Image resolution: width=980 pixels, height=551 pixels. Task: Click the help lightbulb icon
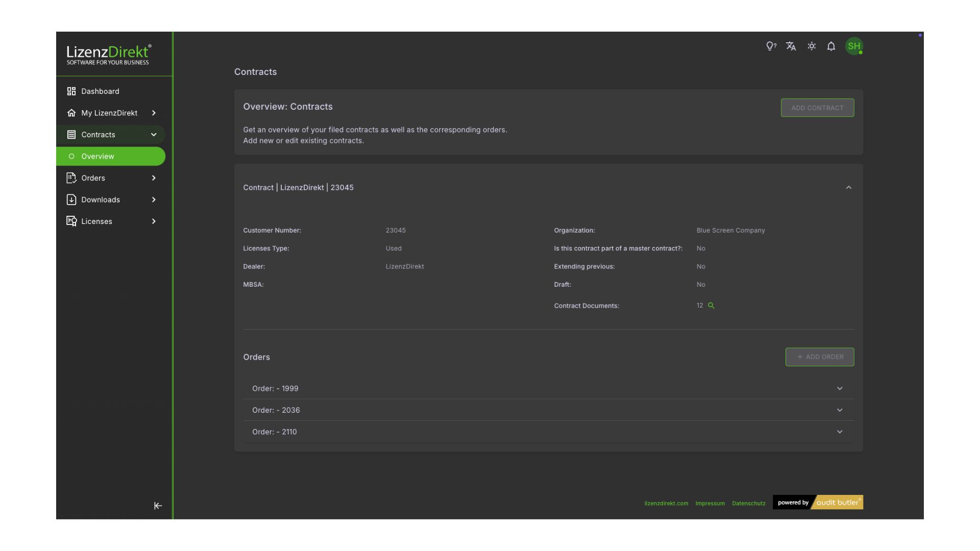(771, 46)
